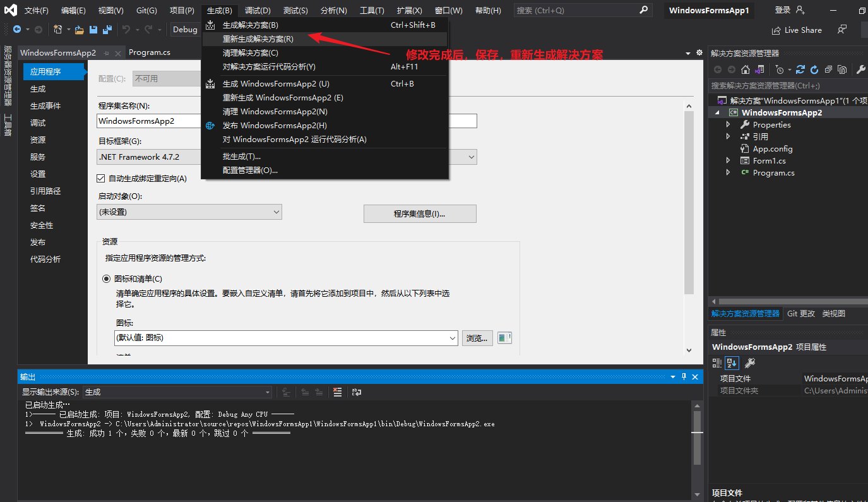Refresh the Solution Explorer
868x502 pixels.
coord(814,69)
